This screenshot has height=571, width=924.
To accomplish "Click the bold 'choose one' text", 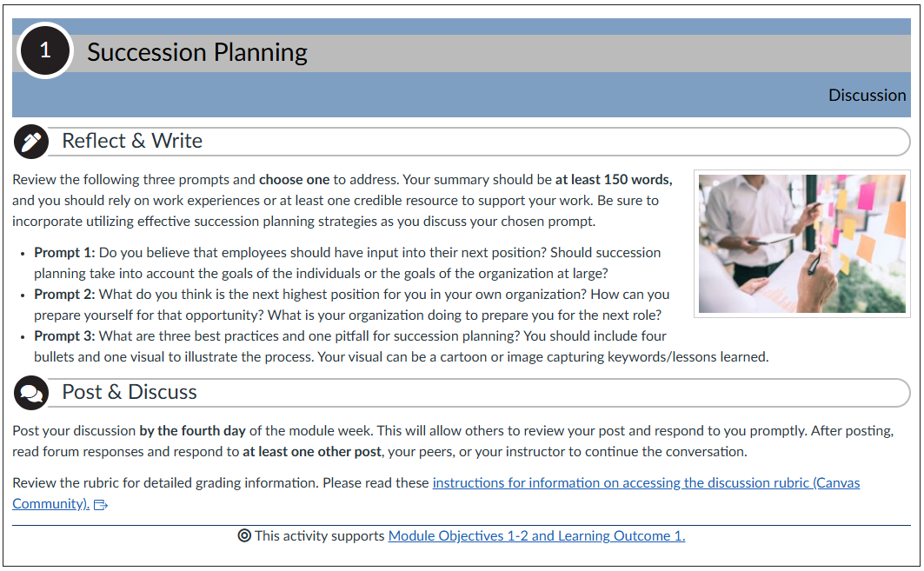I will [x=294, y=180].
